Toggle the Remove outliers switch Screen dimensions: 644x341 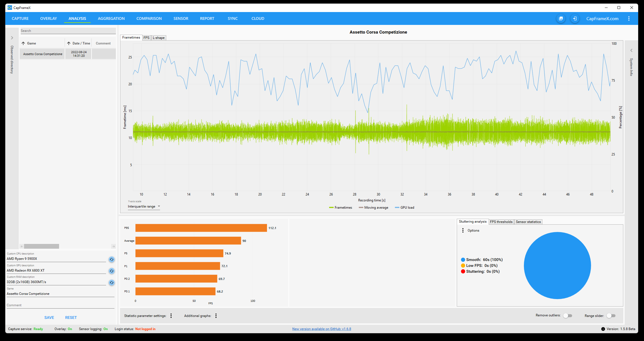click(x=567, y=316)
